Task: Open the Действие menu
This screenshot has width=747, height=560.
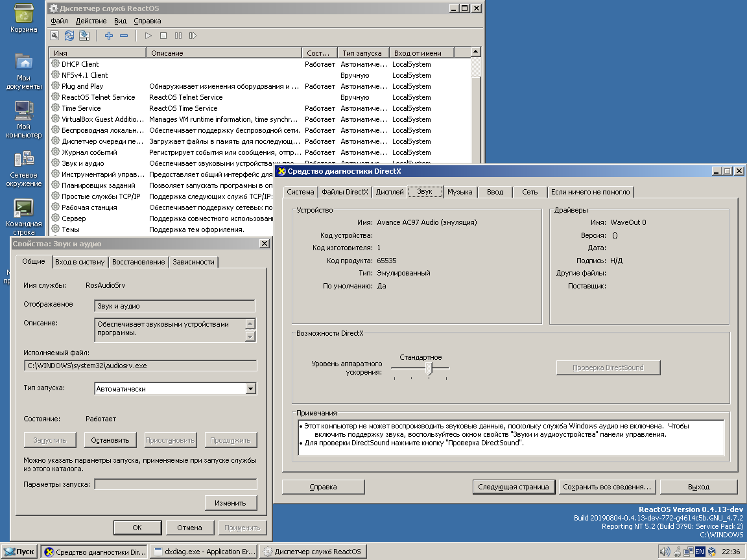Action: pyautogui.click(x=91, y=21)
